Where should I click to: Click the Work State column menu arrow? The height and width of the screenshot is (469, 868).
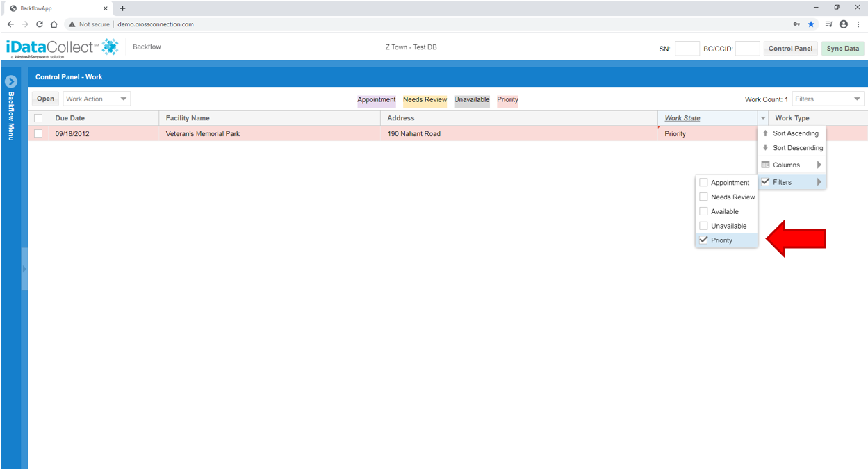[x=763, y=118]
